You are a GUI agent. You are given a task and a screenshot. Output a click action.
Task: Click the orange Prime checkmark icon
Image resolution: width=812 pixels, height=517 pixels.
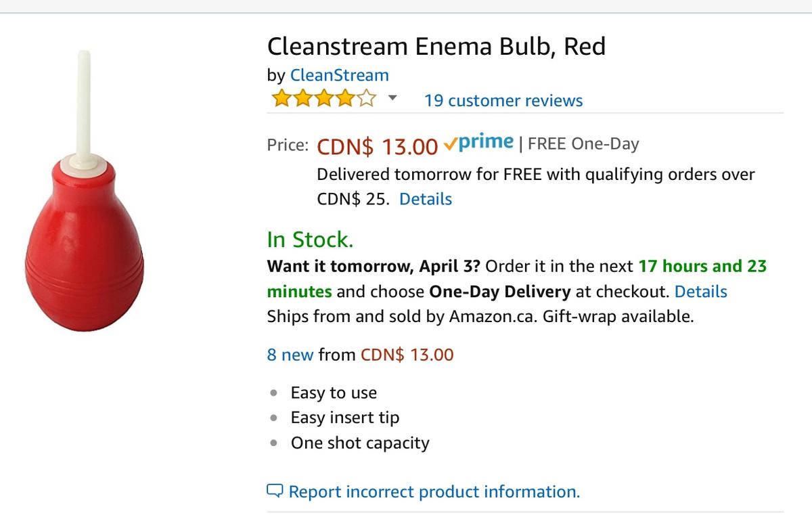tap(451, 144)
